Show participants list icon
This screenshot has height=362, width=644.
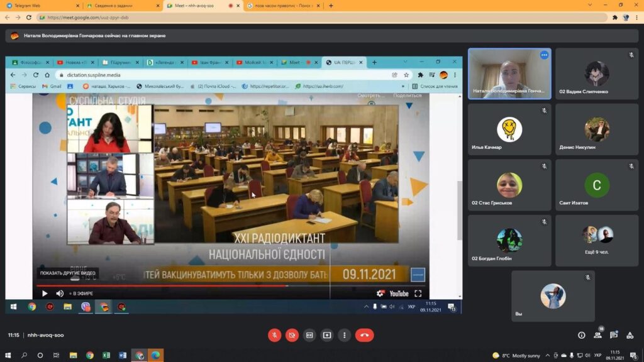[x=597, y=336]
